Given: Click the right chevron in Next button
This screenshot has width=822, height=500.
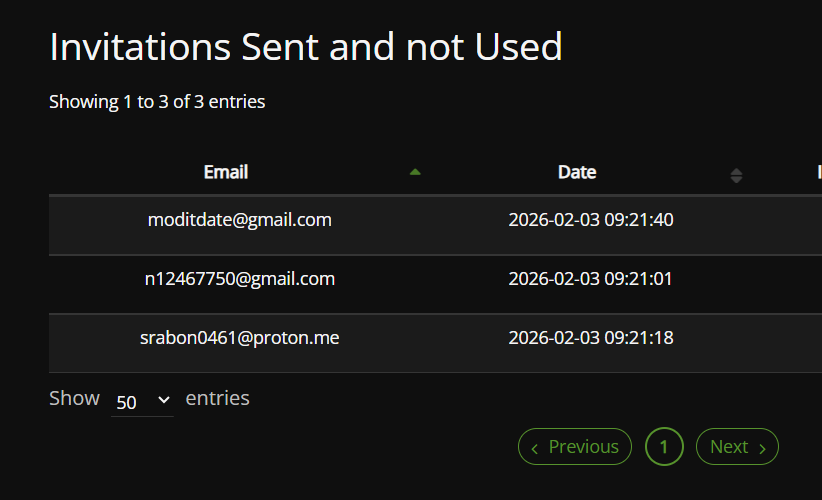Looking at the screenshot, I should point(762,448).
